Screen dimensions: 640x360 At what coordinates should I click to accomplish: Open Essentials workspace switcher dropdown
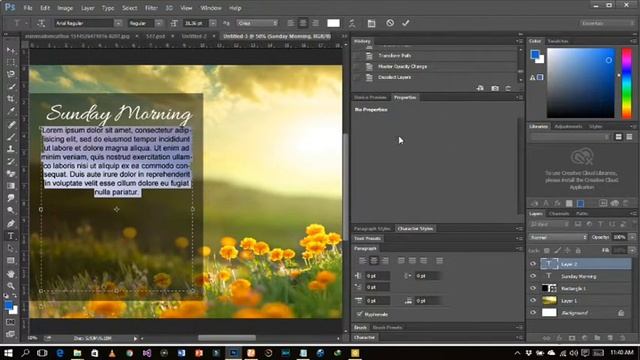[x=607, y=23]
